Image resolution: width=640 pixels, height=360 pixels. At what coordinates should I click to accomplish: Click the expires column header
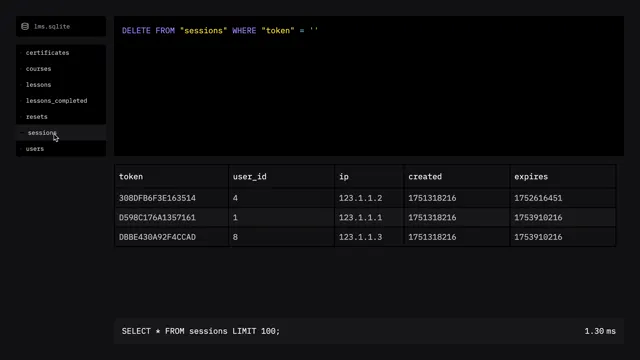pos(563,177)
